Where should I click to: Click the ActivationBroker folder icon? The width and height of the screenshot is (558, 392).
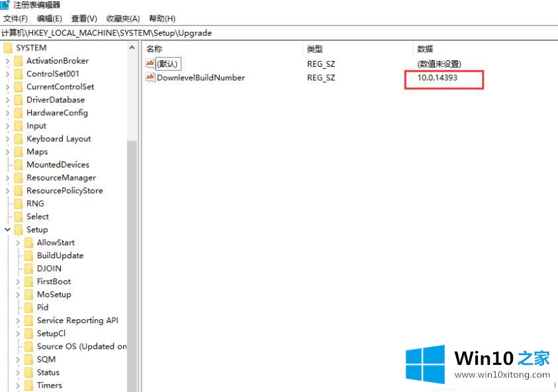coord(19,61)
